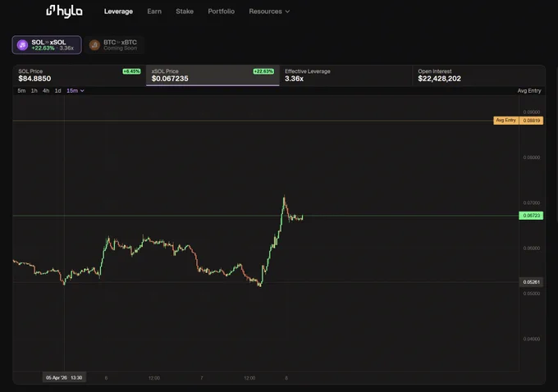Click the orange Avg Entry price marker
Image resolution: width=558 pixels, height=392 pixels.
click(x=505, y=121)
